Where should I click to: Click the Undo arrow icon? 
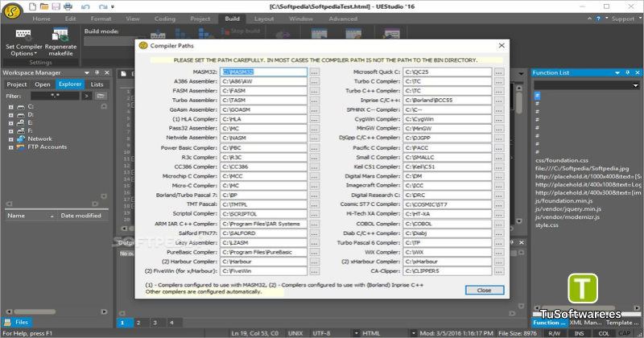pyautogui.click(x=85, y=7)
